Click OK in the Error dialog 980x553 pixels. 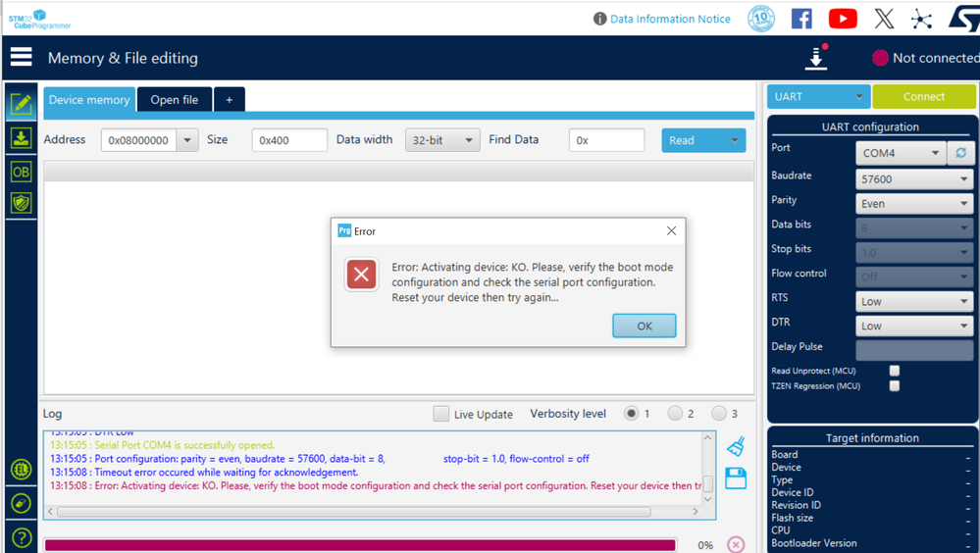[x=644, y=326]
